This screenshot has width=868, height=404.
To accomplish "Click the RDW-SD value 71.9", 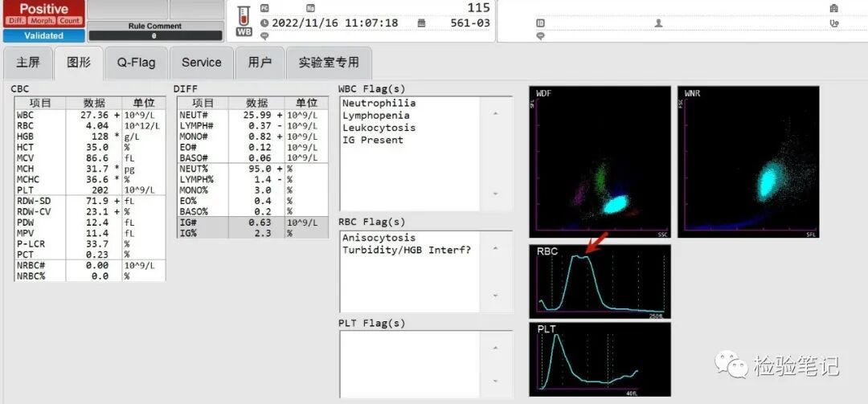I will click(x=96, y=201).
